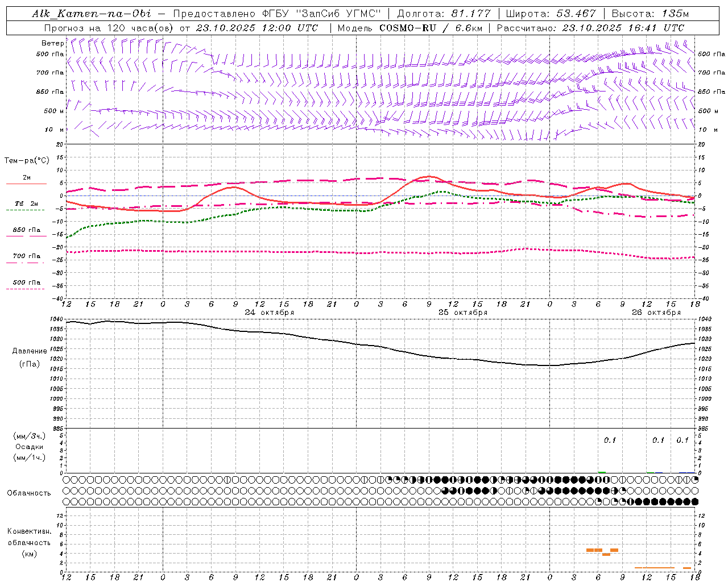Click the '10 м' wind level label on left

point(55,130)
